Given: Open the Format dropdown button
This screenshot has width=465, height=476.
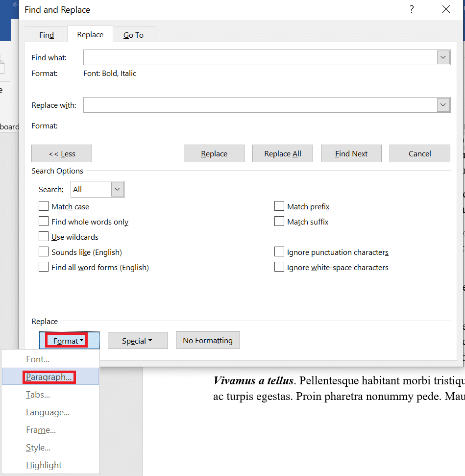Looking at the screenshot, I should [x=69, y=341].
